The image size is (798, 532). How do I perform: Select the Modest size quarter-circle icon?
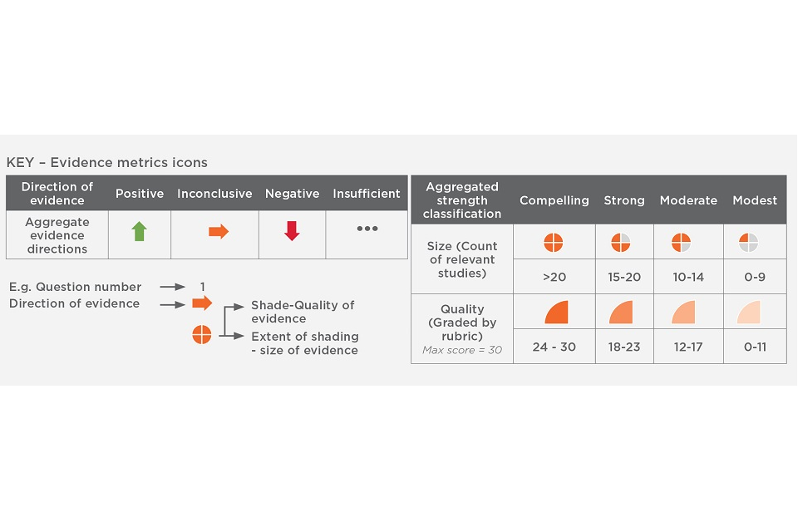click(x=748, y=243)
